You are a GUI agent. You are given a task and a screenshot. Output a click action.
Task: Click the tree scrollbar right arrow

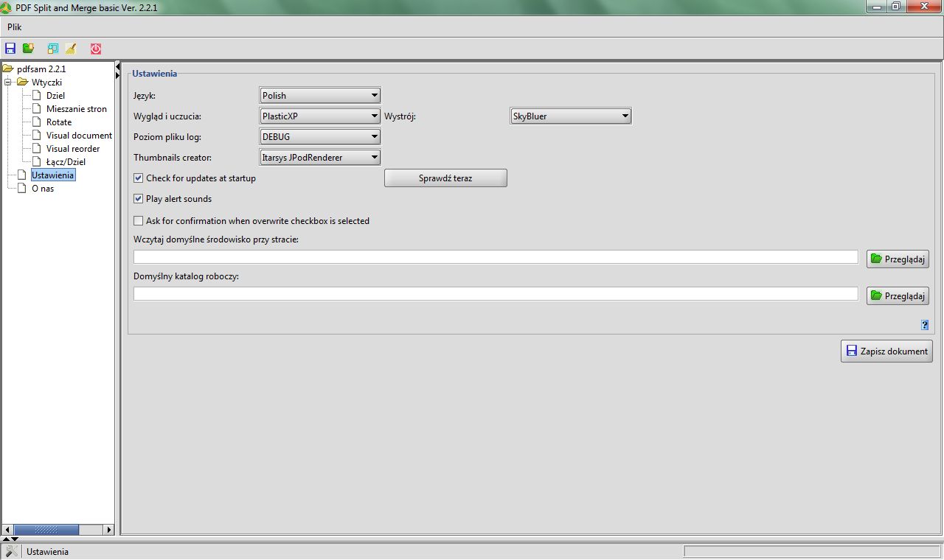click(109, 530)
